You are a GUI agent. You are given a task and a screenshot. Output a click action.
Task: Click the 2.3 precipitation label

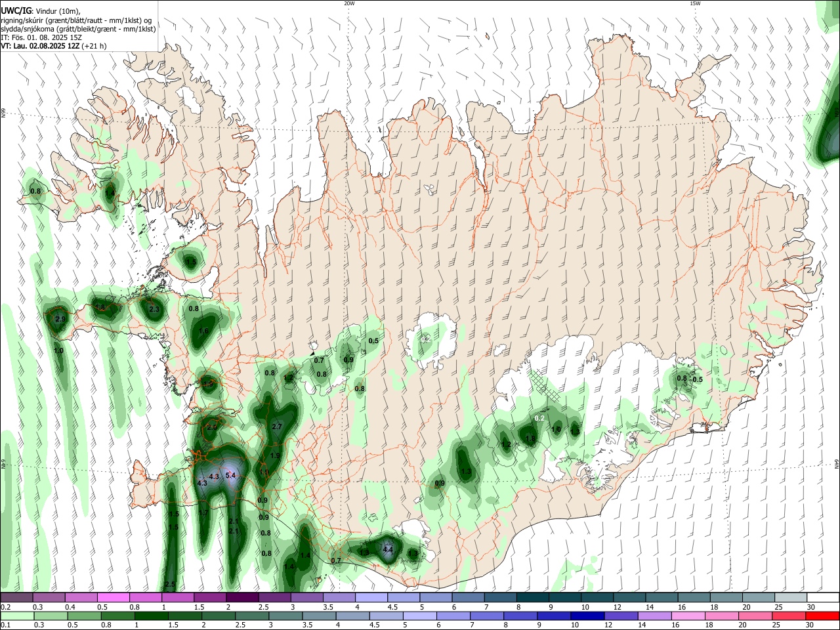(154, 309)
